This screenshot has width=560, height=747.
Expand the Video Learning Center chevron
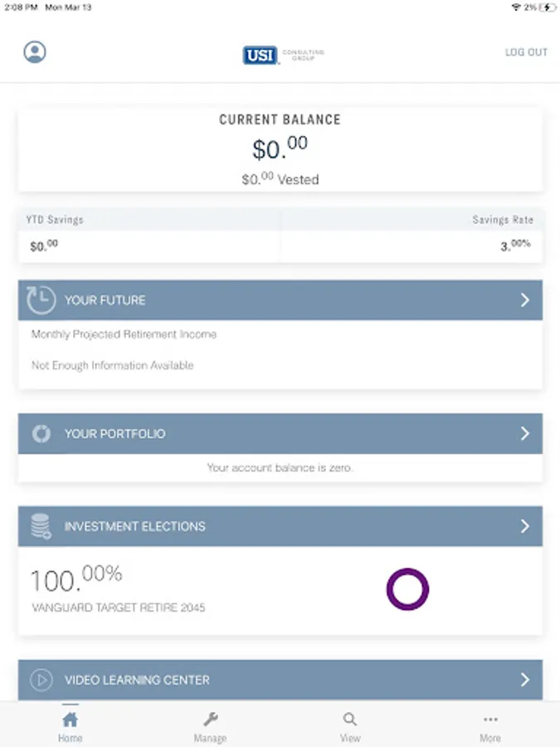click(x=524, y=680)
